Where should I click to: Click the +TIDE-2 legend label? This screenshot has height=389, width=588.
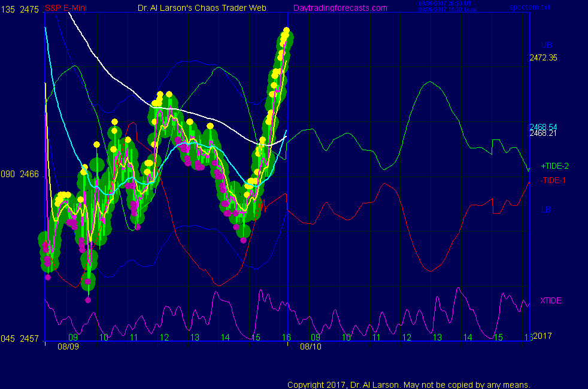(553, 166)
